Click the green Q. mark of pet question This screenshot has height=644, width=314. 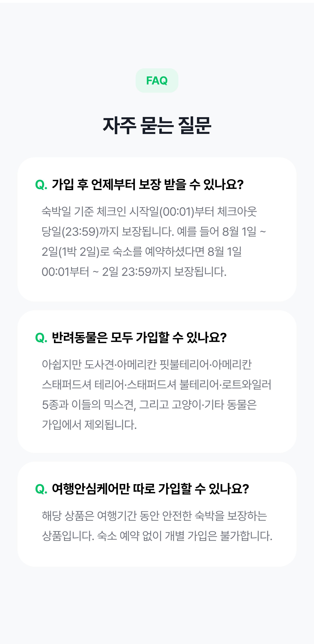coord(41,338)
